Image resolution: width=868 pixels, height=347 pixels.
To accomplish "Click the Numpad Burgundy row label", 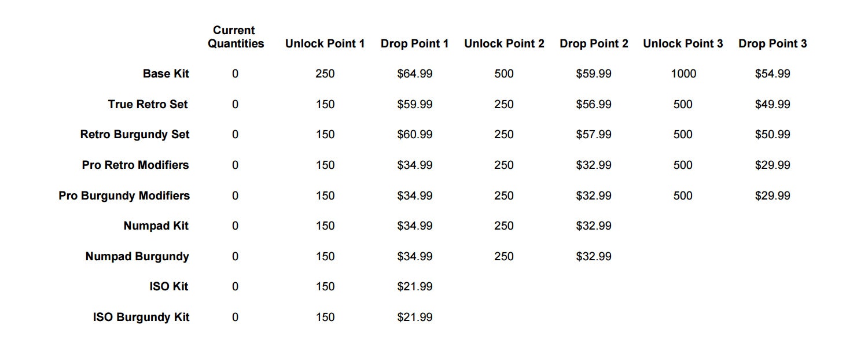I will [x=137, y=257].
